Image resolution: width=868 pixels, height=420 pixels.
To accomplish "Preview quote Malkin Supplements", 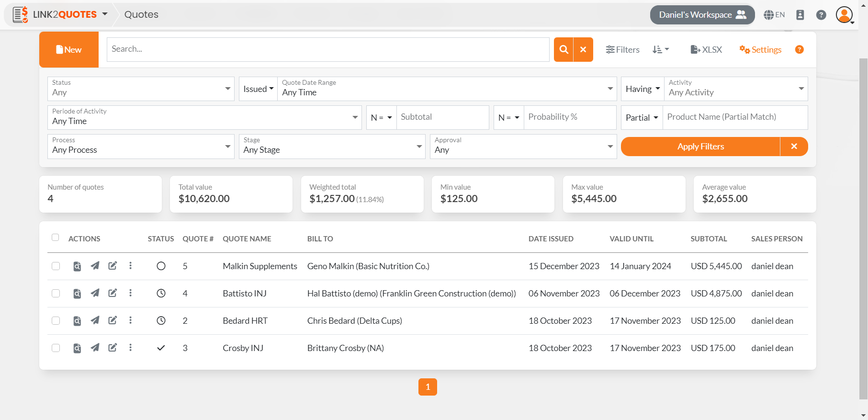I will tap(77, 266).
